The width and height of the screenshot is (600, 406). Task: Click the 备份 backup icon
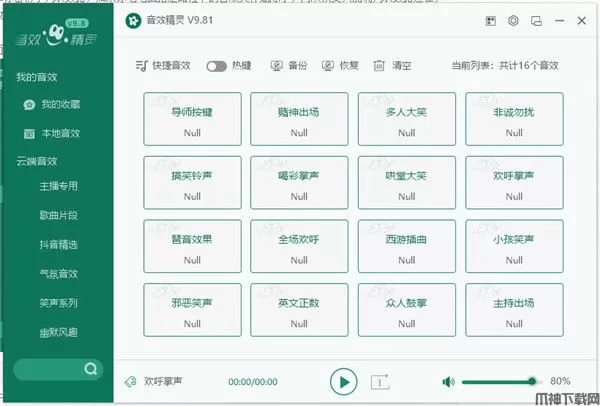click(277, 66)
